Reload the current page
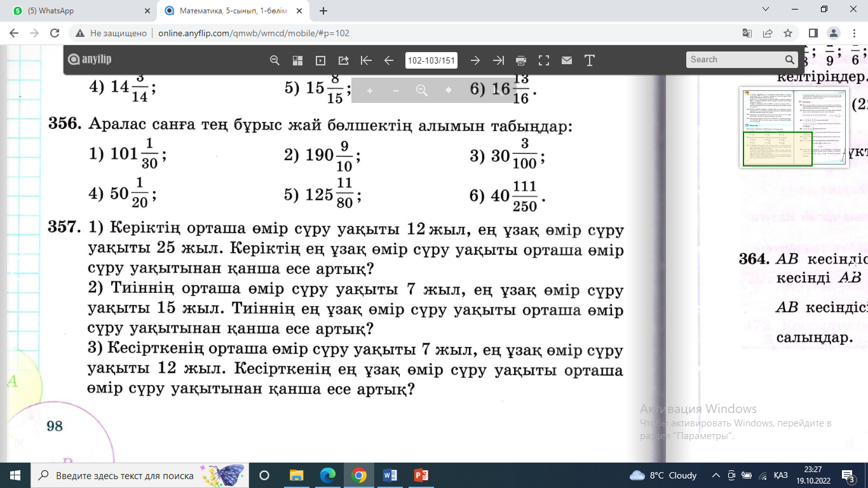 55,33
